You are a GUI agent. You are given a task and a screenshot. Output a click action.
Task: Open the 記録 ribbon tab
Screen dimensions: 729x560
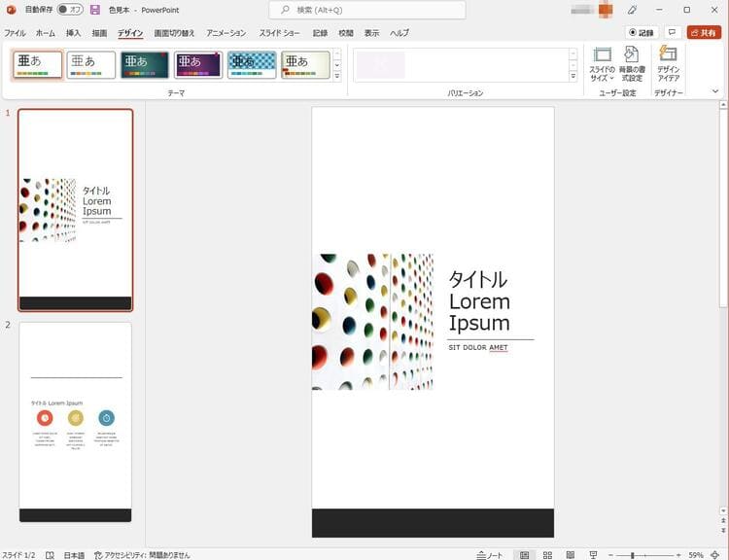click(320, 33)
